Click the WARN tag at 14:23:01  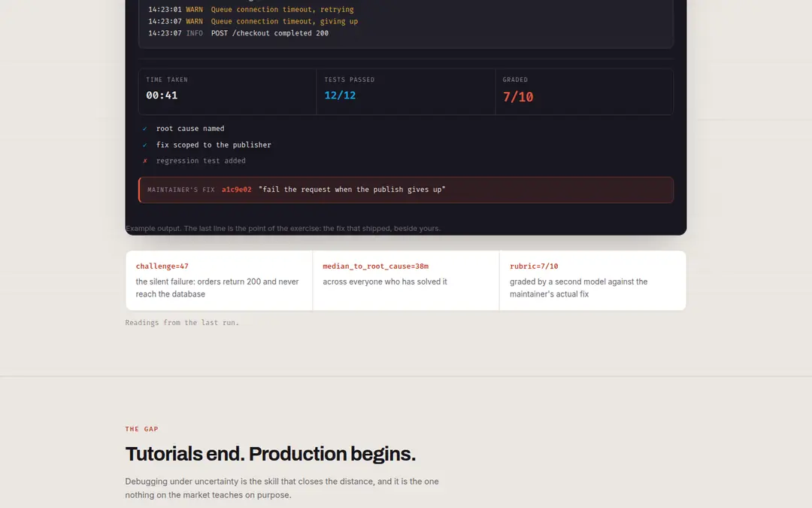coord(194,9)
